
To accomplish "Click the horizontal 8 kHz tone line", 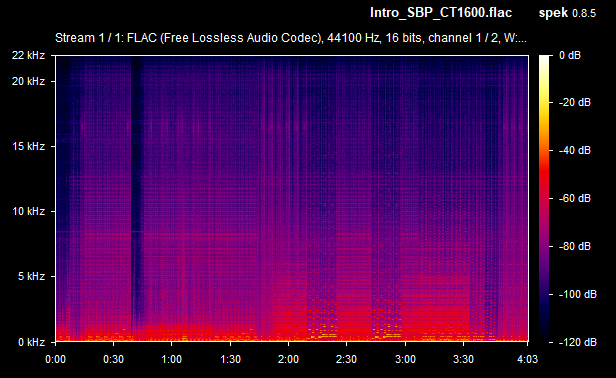I will tap(157, 234).
